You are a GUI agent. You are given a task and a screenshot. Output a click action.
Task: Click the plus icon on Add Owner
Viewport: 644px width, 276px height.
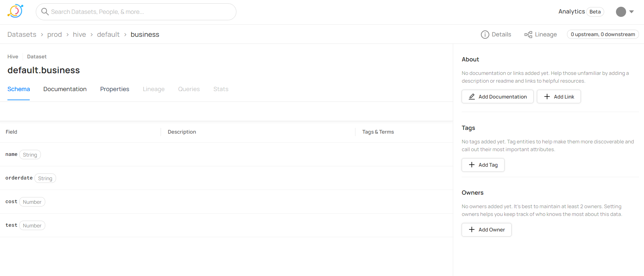click(x=472, y=229)
